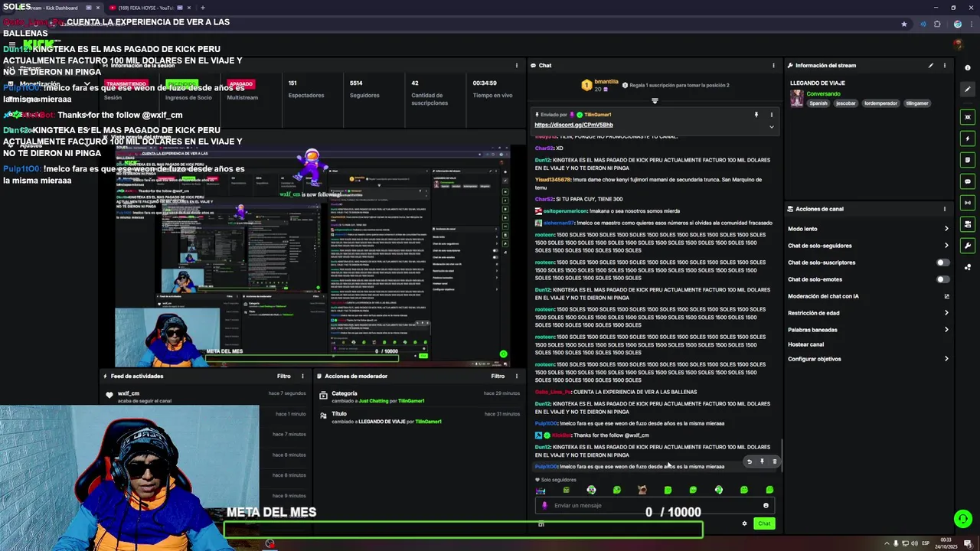Viewport: 980px width, 551px height.
Task: Click Hostear canal action
Action: coord(805,344)
